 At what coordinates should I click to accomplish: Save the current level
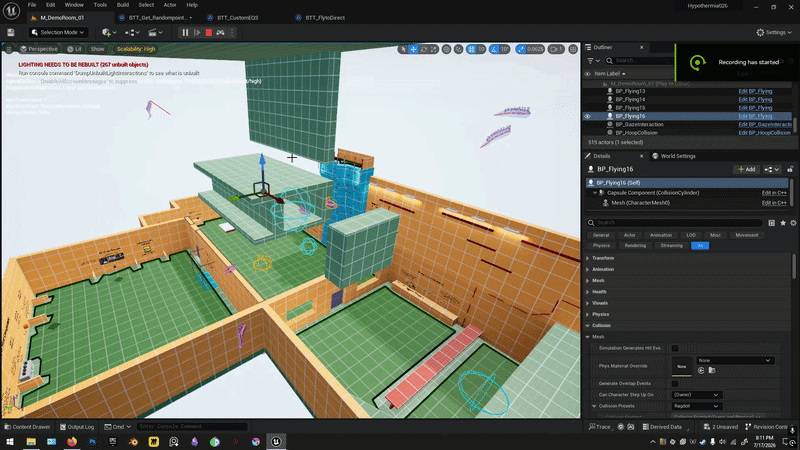pos(11,33)
